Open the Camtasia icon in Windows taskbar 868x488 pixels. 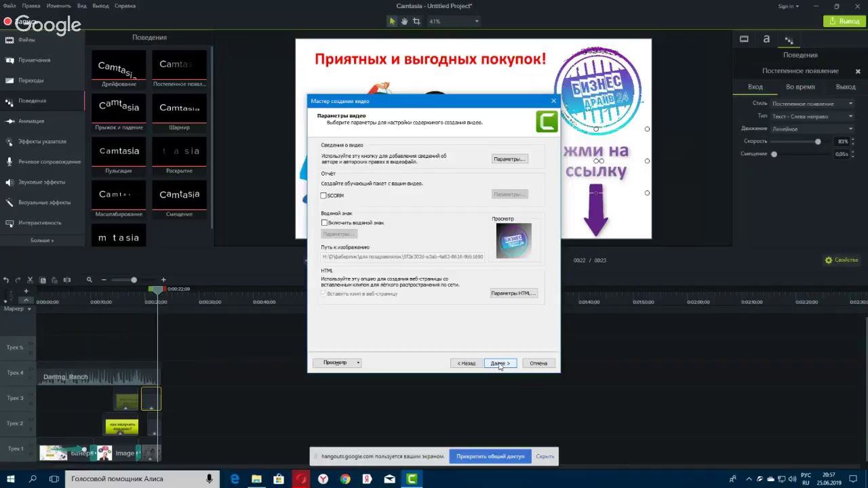(x=411, y=479)
